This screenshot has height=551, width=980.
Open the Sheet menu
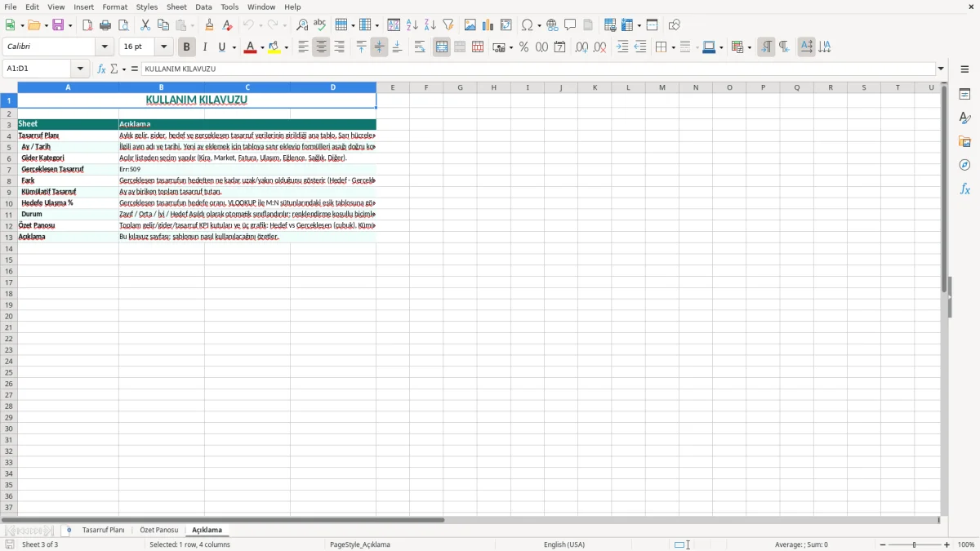[x=176, y=7]
